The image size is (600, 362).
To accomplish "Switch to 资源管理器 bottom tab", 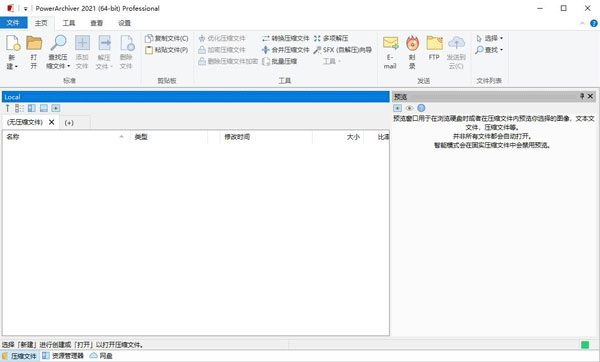I will (x=63, y=356).
